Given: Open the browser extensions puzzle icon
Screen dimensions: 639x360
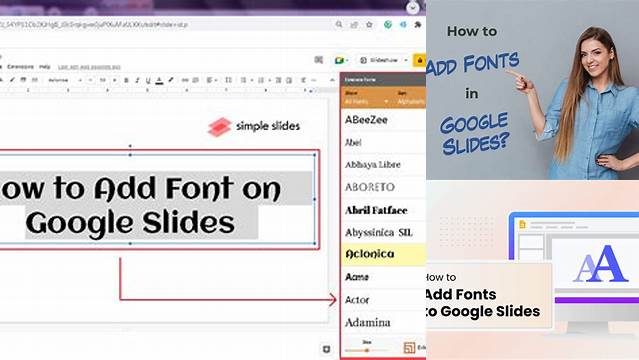Looking at the screenshot, I should click(418, 24).
